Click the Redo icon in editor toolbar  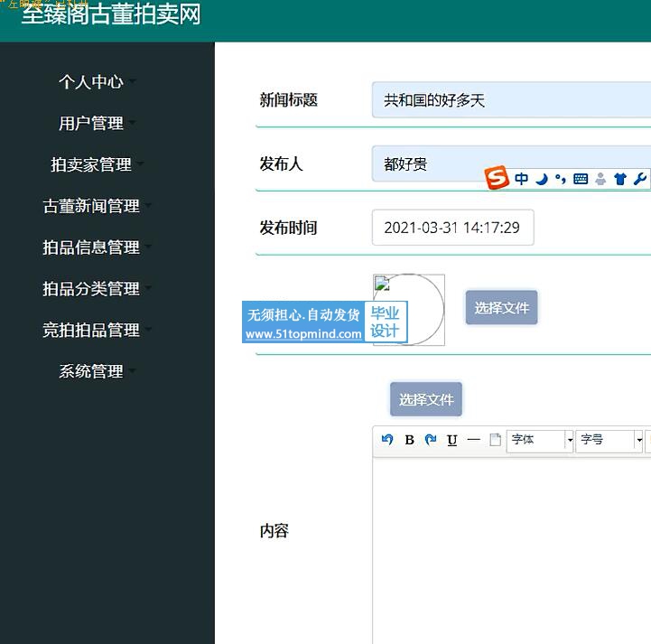pos(431,439)
